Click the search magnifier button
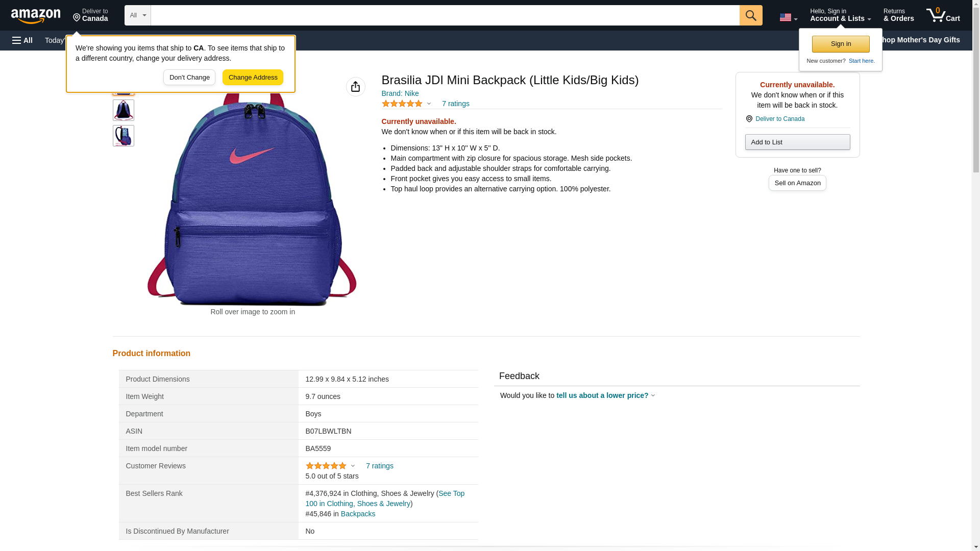Image resolution: width=980 pixels, height=551 pixels. (x=750, y=15)
